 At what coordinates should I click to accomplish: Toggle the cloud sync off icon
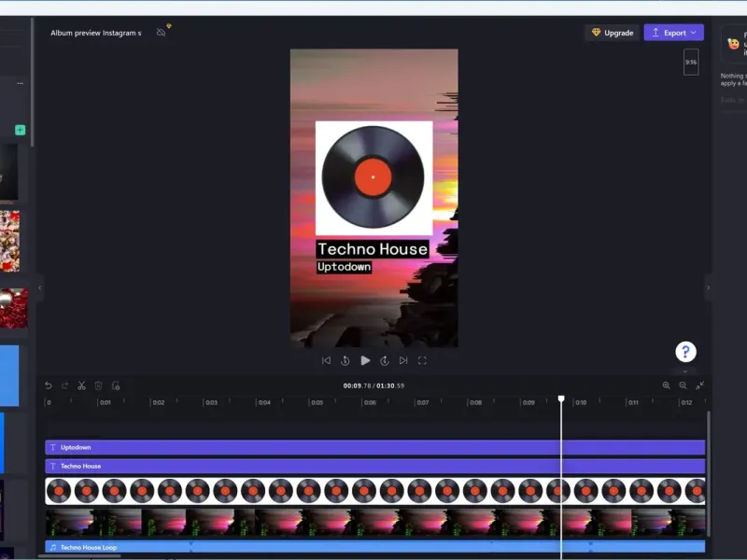pyautogui.click(x=162, y=33)
